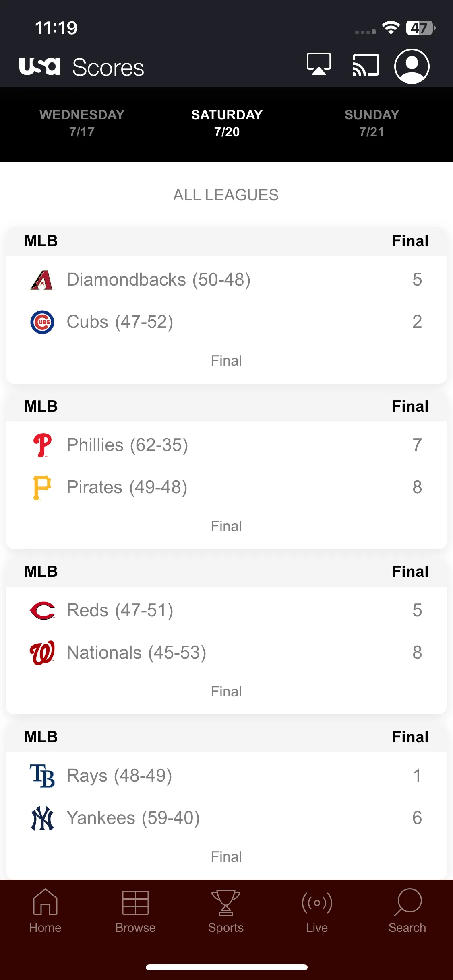
Task: Switch to Wednesday 7/17 date tab
Action: click(82, 123)
